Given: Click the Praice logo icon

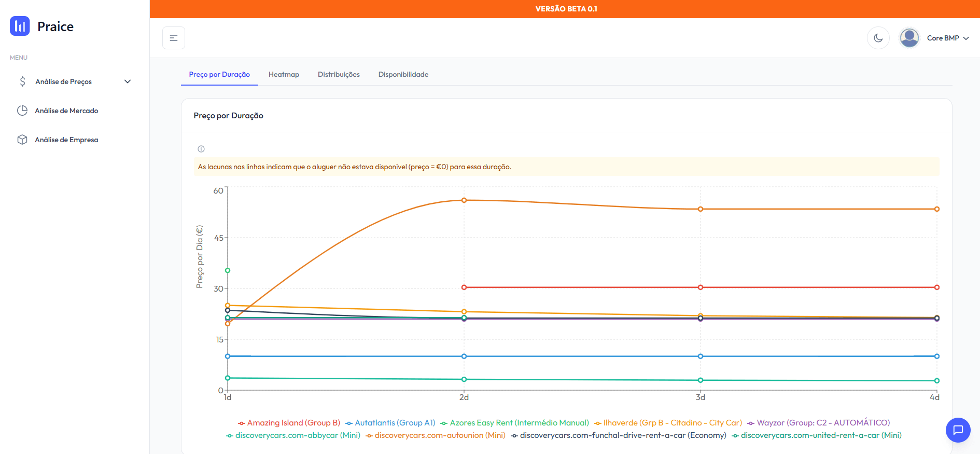Looking at the screenshot, I should (20, 26).
